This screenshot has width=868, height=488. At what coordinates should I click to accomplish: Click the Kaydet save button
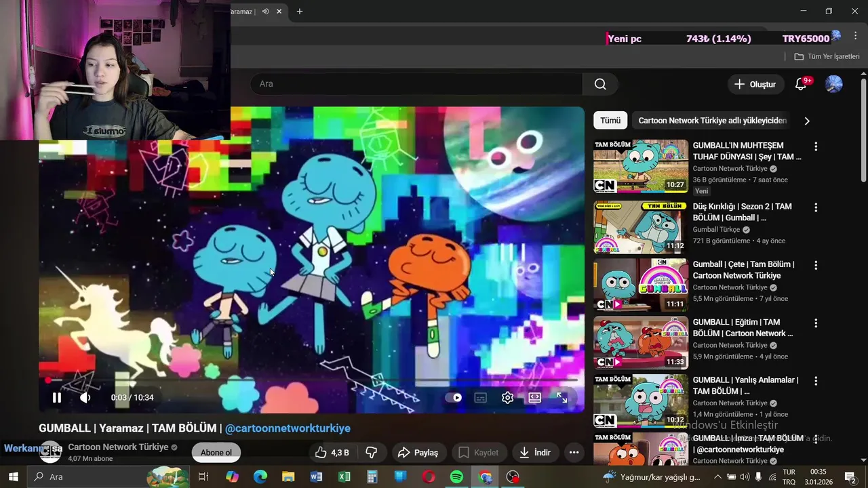click(x=479, y=453)
